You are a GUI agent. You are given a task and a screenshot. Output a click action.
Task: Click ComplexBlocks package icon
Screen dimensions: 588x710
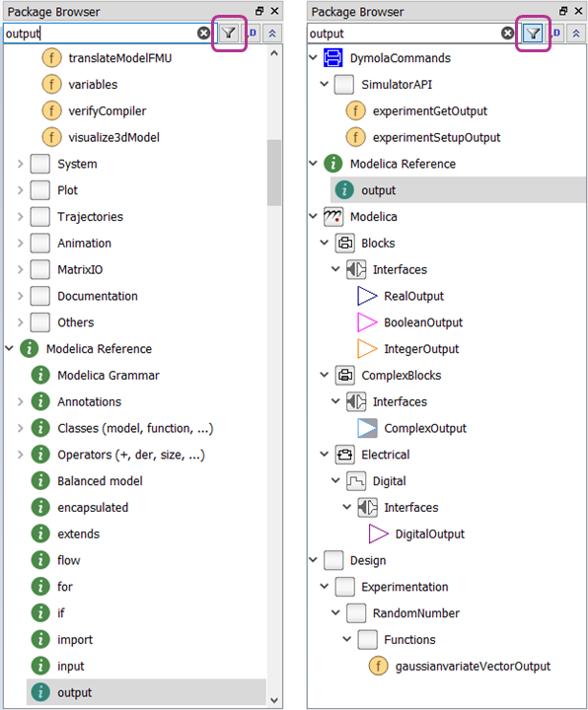coord(344,375)
